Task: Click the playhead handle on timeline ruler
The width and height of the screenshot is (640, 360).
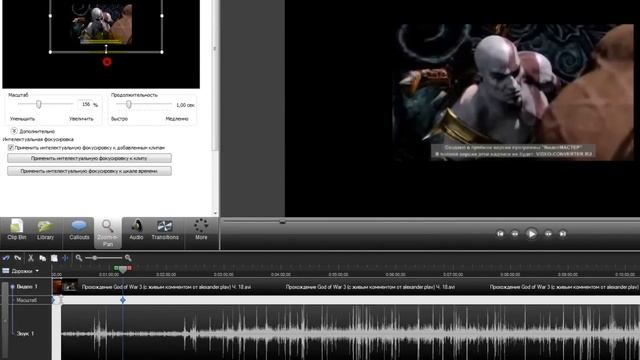Action: tap(123, 270)
